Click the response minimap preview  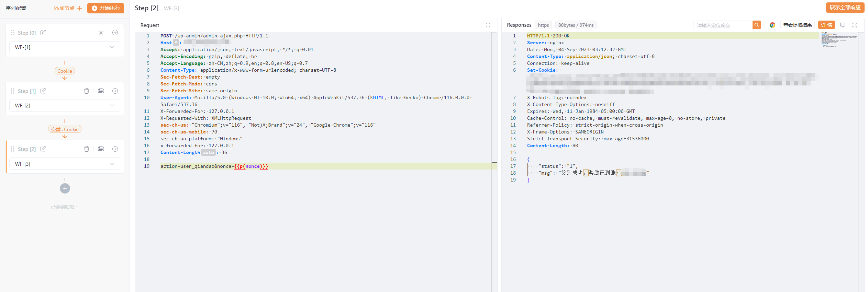click(838, 39)
